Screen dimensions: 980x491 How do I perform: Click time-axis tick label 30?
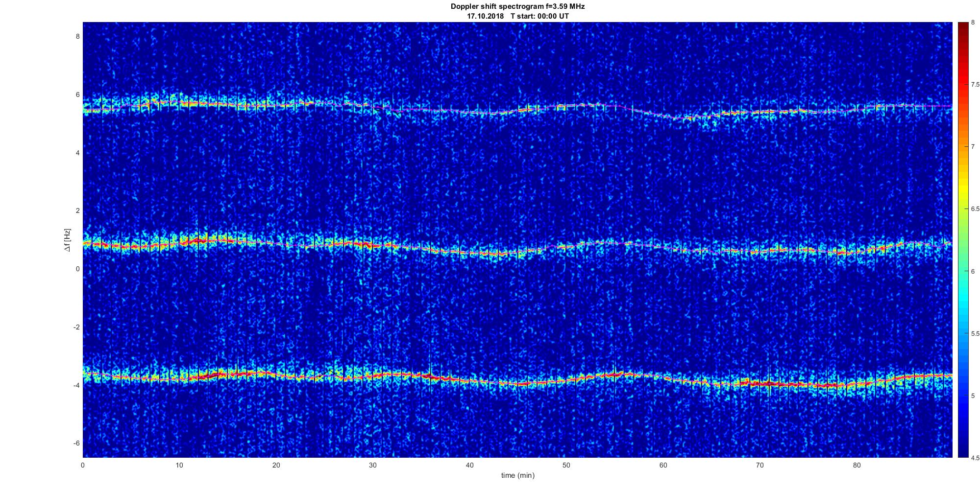(x=373, y=465)
